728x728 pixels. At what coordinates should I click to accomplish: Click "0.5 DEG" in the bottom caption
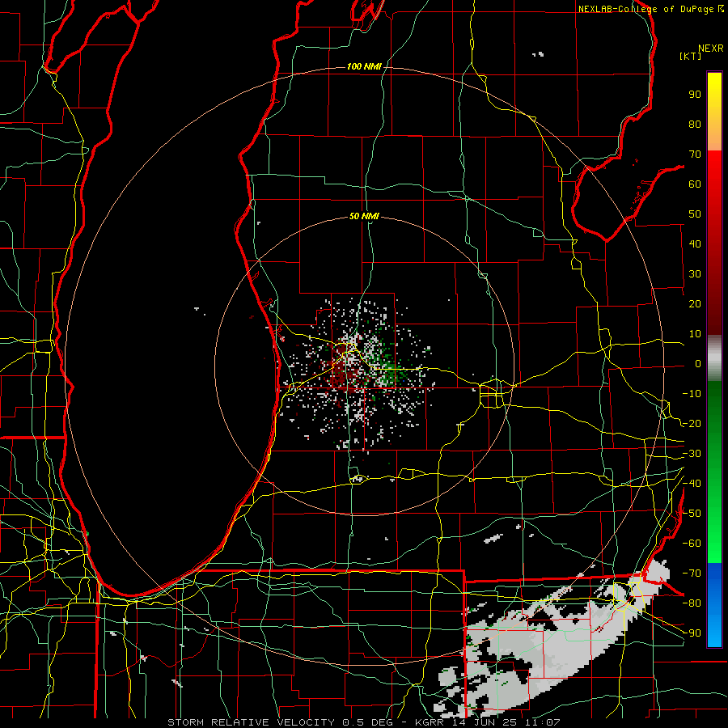click(369, 722)
